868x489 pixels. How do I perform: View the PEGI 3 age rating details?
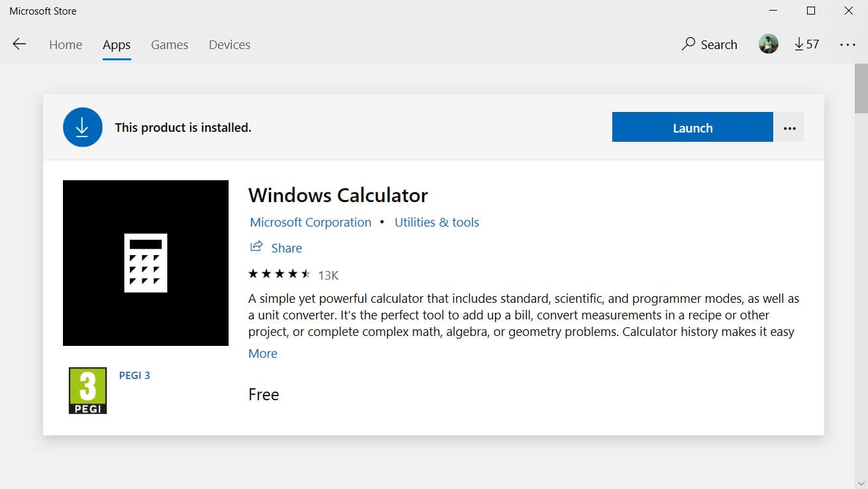pos(135,375)
